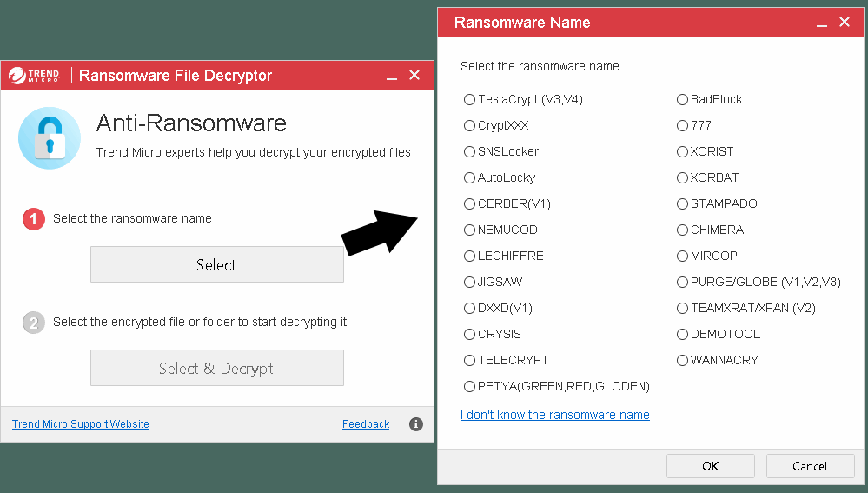This screenshot has height=493, width=868.
Task: Select BadBlock radio button
Action: pyautogui.click(x=683, y=100)
